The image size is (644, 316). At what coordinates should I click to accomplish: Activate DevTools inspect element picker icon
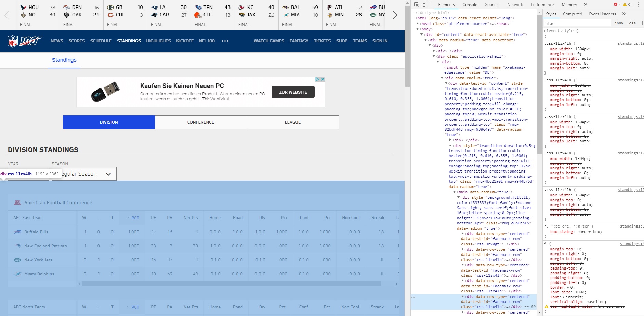416,5
